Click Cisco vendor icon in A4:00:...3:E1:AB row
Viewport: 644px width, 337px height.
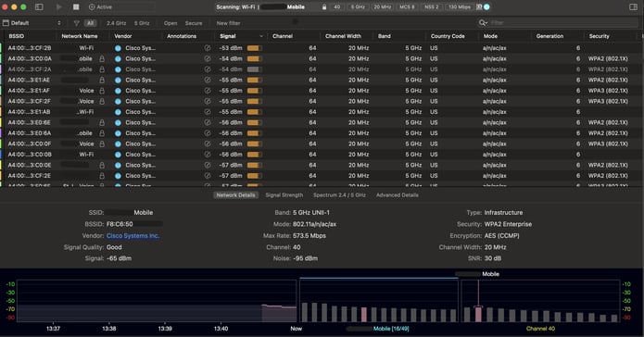[x=118, y=112]
